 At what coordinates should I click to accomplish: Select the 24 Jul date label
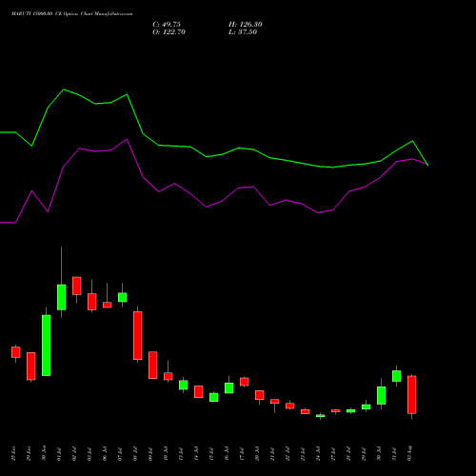[x=318, y=453]
